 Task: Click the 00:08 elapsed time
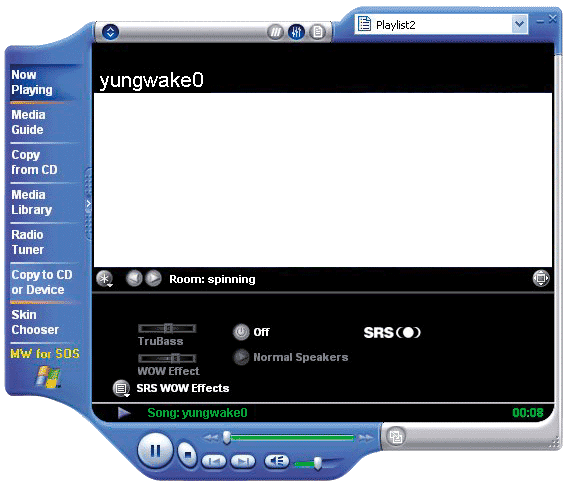[528, 413]
